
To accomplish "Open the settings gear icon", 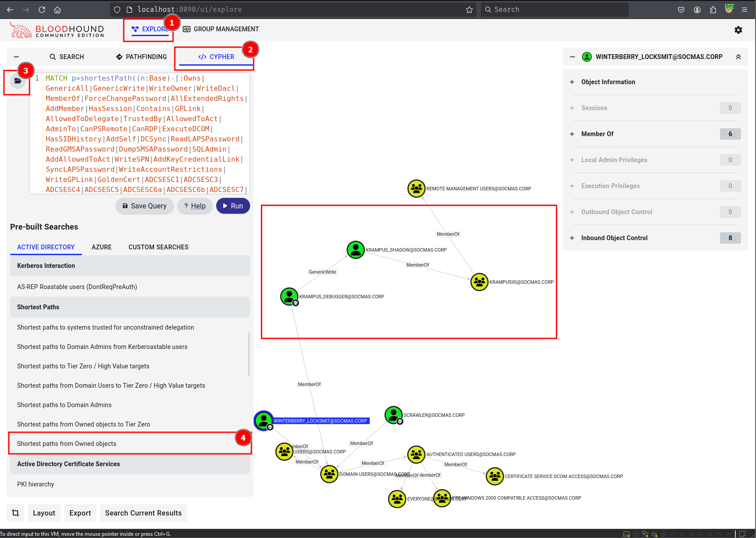I will tap(738, 30).
